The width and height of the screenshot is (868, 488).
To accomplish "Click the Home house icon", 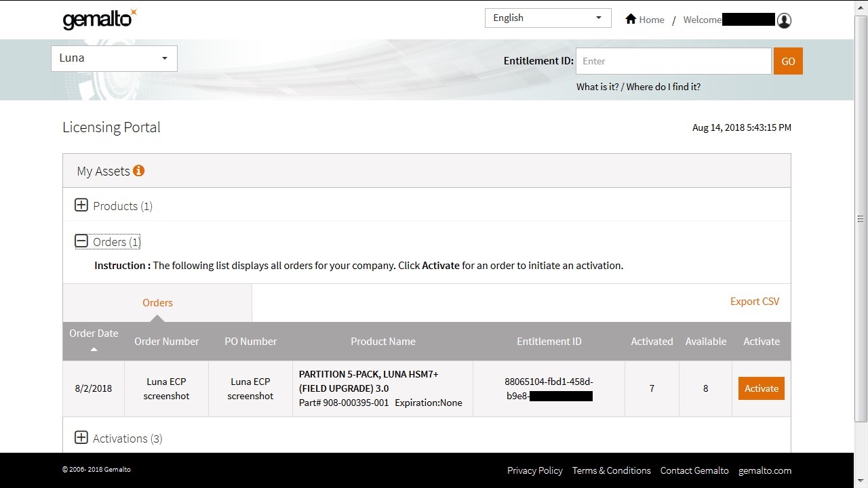I will 631,19.
